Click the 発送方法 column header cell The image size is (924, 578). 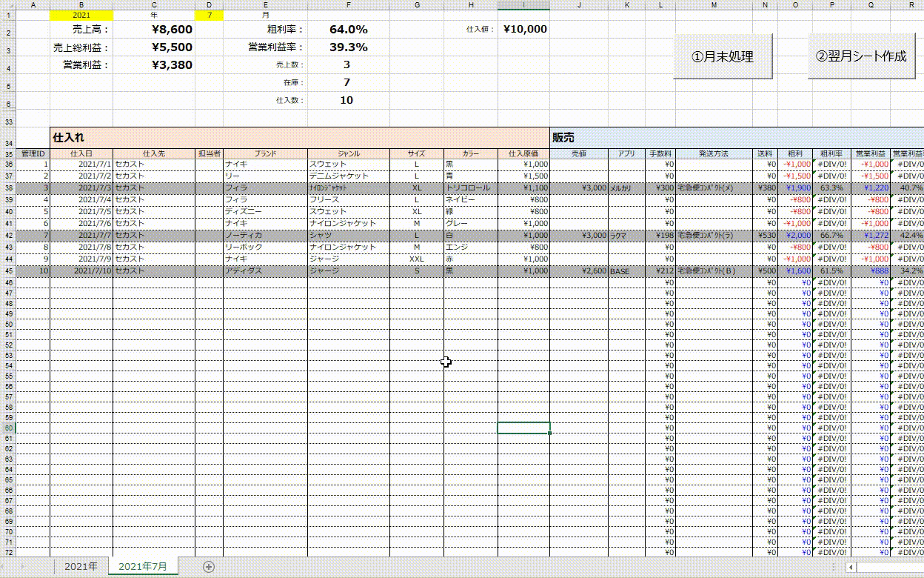[714, 153]
